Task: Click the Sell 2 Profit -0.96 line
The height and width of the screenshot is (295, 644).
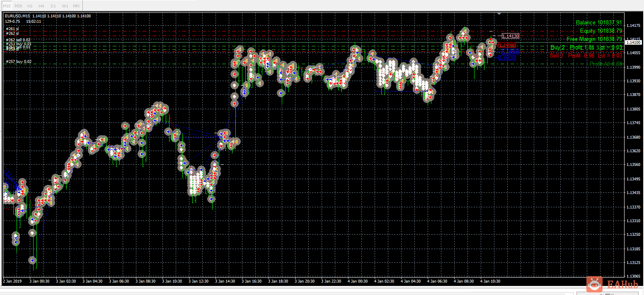Action: [x=586, y=55]
